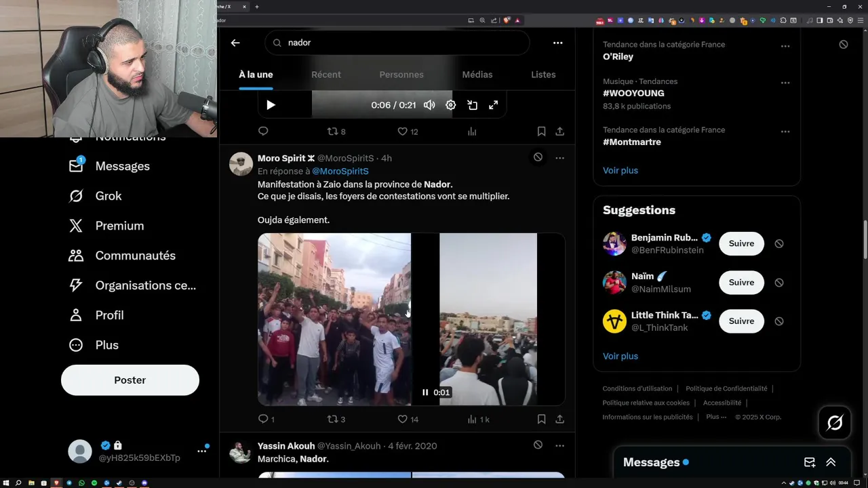Open top video settings gear

450,105
